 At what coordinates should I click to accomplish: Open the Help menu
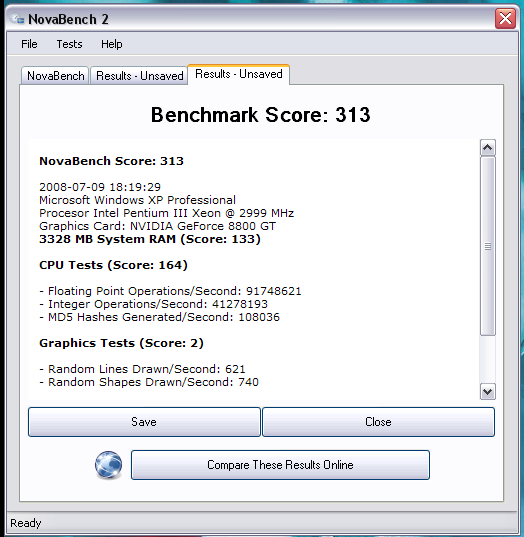pyautogui.click(x=112, y=44)
